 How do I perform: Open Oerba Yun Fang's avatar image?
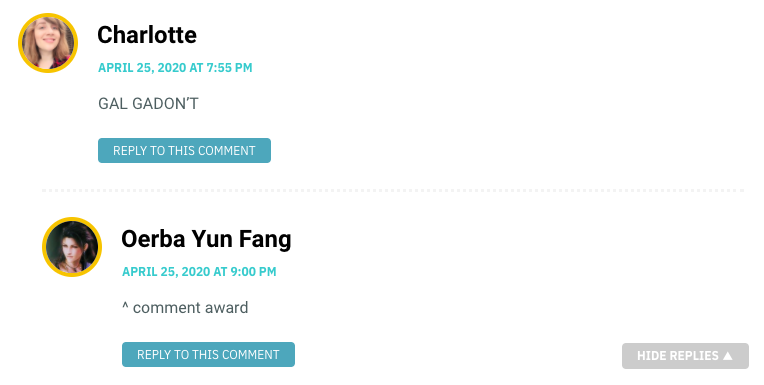pos(72,247)
